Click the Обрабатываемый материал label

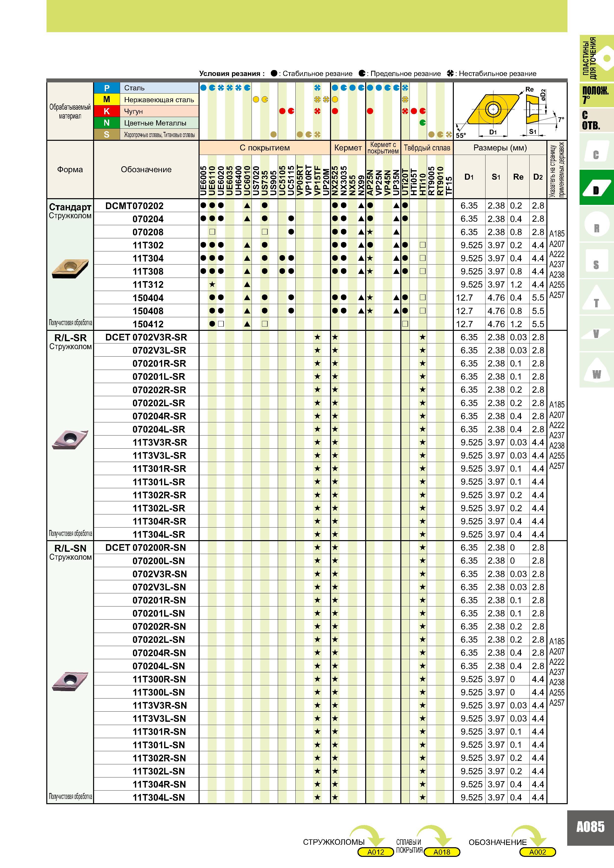point(70,112)
